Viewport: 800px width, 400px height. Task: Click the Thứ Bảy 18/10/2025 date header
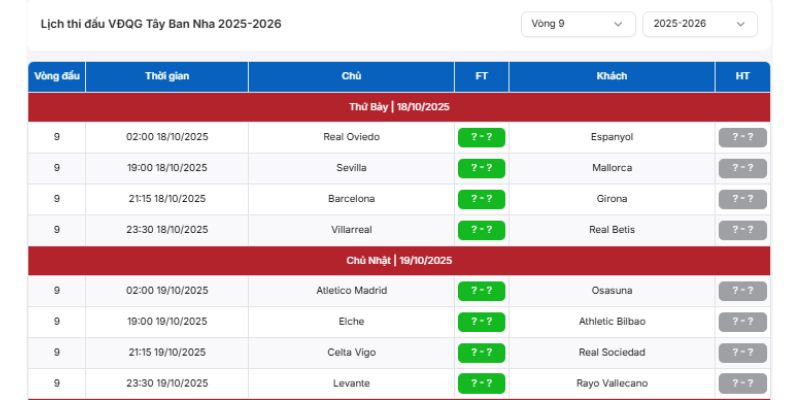pos(399,106)
